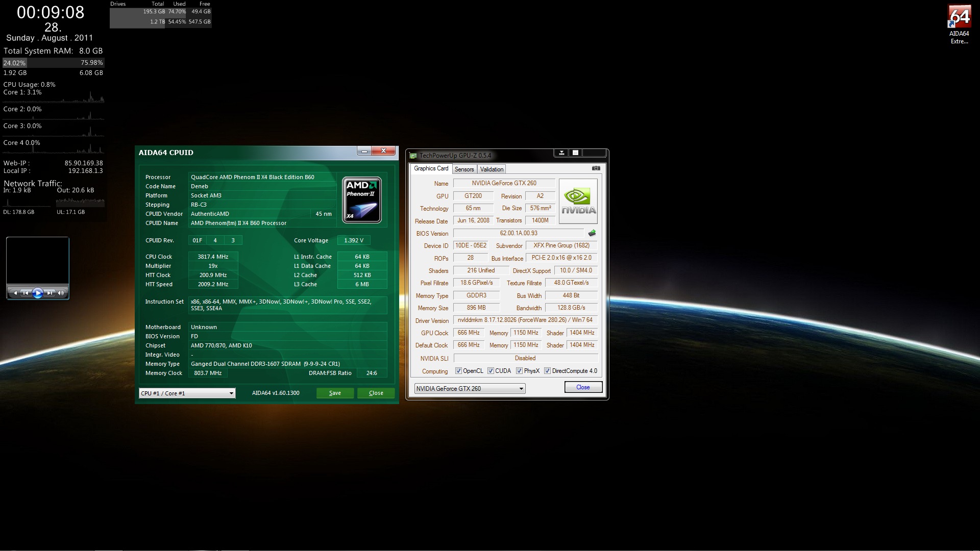This screenshot has height=551, width=980.
Task: Click the Multiplier 19x value
Action: pos(213,266)
